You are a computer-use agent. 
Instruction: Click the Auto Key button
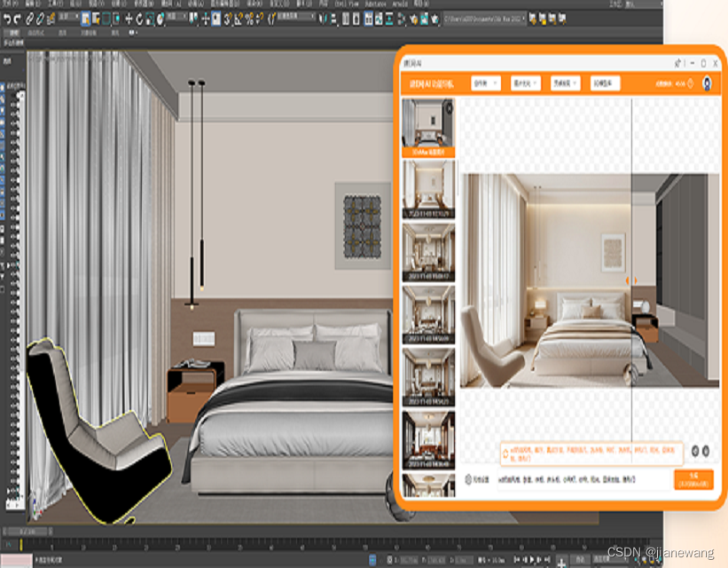tap(580, 559)
